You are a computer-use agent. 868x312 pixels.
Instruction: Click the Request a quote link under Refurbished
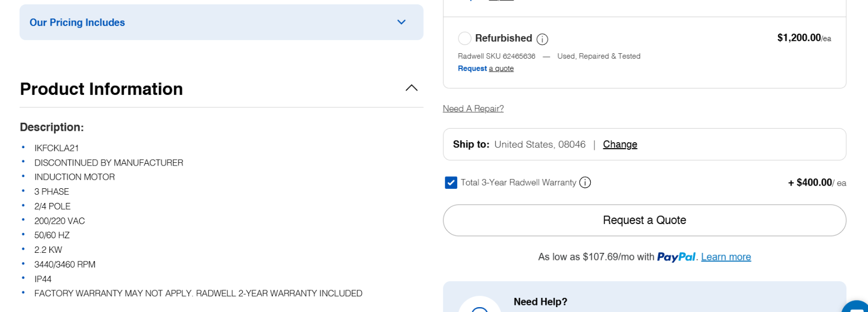486,68
